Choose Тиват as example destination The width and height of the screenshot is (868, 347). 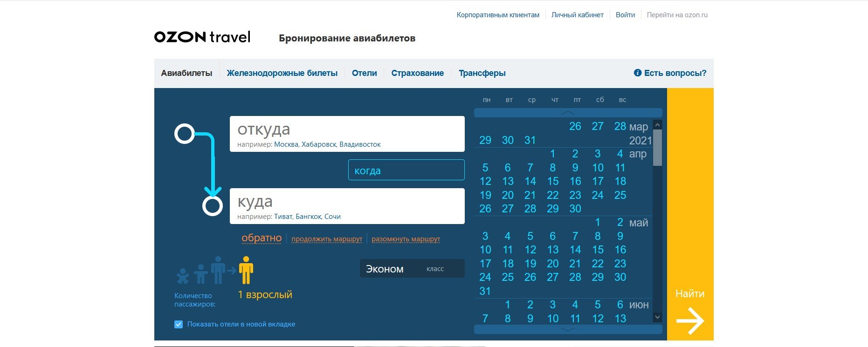click(283, 217)
